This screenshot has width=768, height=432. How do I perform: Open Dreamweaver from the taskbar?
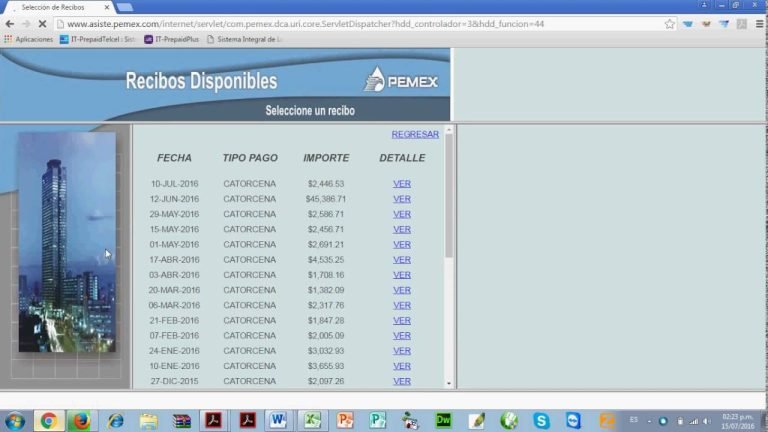(x=443, y=421)
